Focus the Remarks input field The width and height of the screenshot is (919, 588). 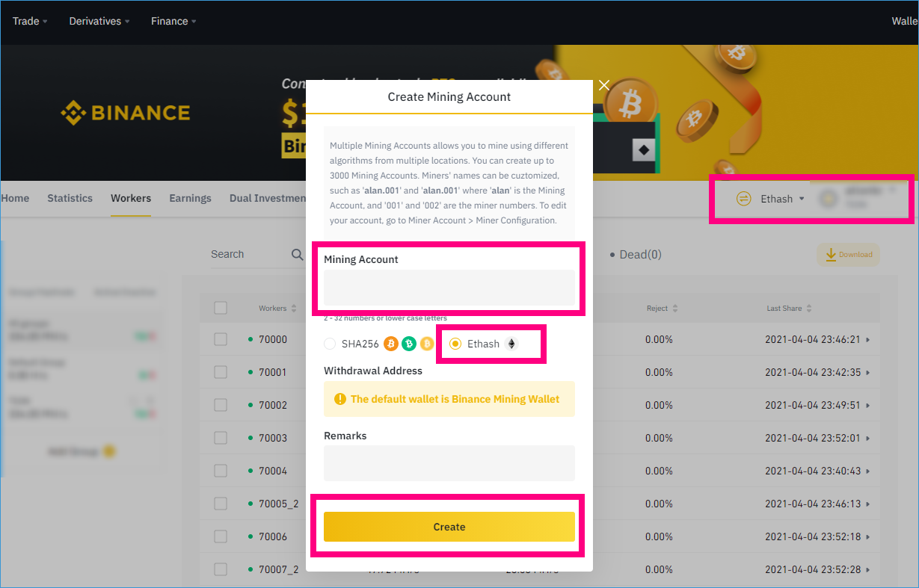point(449,463)
